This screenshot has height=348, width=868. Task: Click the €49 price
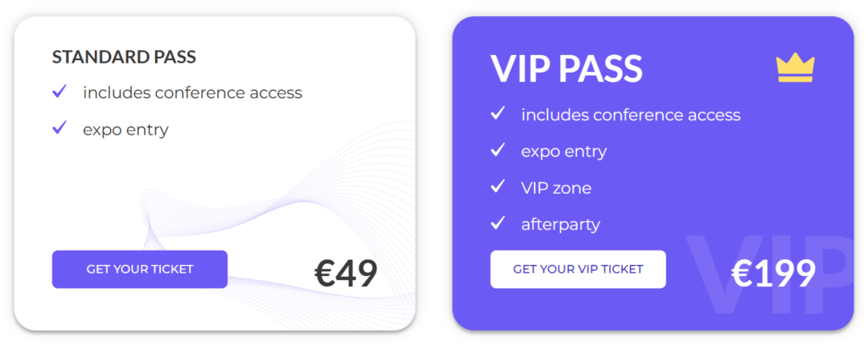point(346,273)
